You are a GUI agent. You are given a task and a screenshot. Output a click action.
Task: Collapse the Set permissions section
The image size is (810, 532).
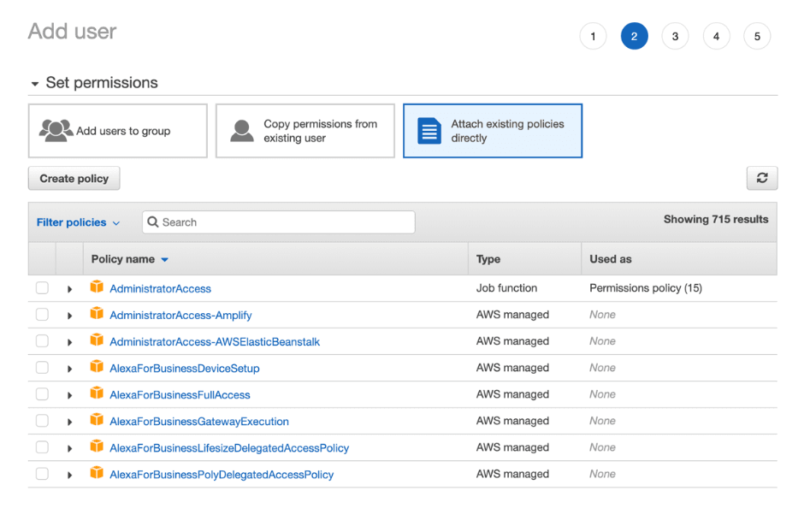(x=35, y=84)
